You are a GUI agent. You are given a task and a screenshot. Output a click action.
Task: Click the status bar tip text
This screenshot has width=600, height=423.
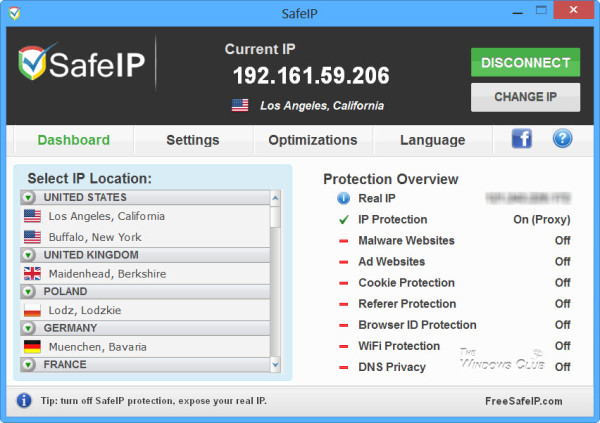(x=154, y=401)
